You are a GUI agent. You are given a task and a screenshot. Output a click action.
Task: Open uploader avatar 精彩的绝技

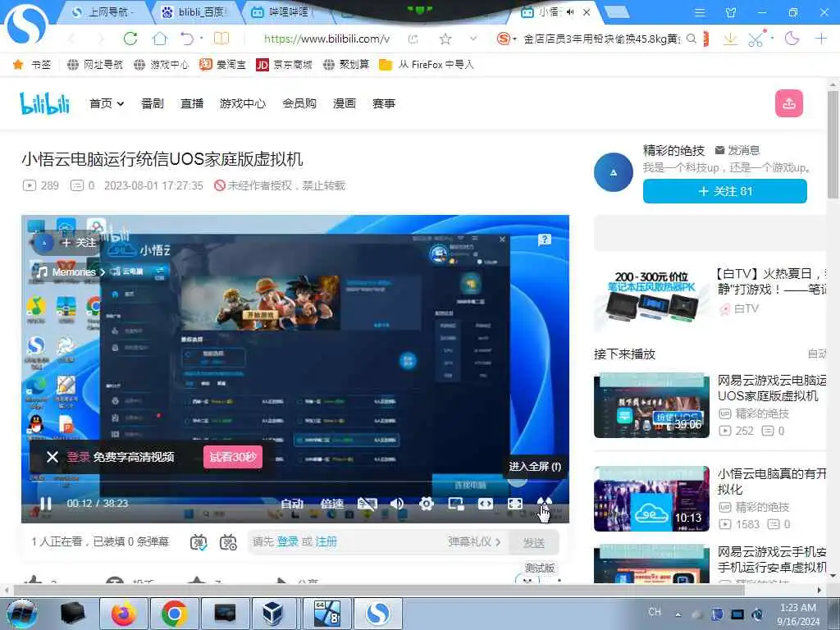(x=614, y=172)
